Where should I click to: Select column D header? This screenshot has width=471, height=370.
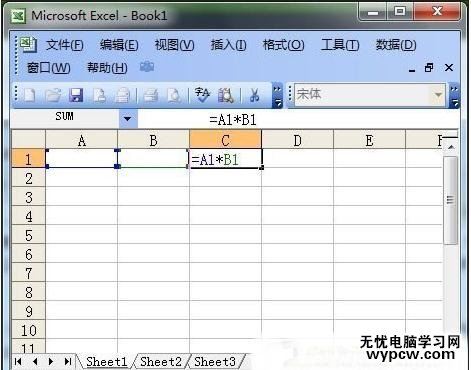coord(297,140)
